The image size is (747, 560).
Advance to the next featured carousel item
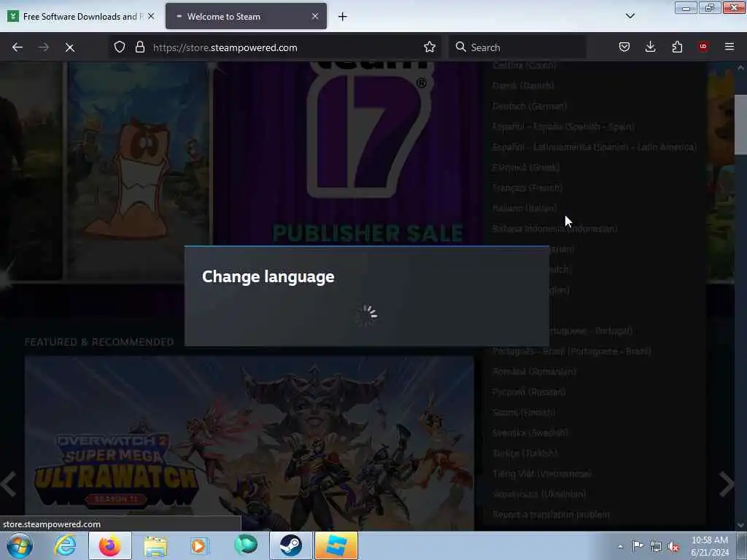[726, 484]
